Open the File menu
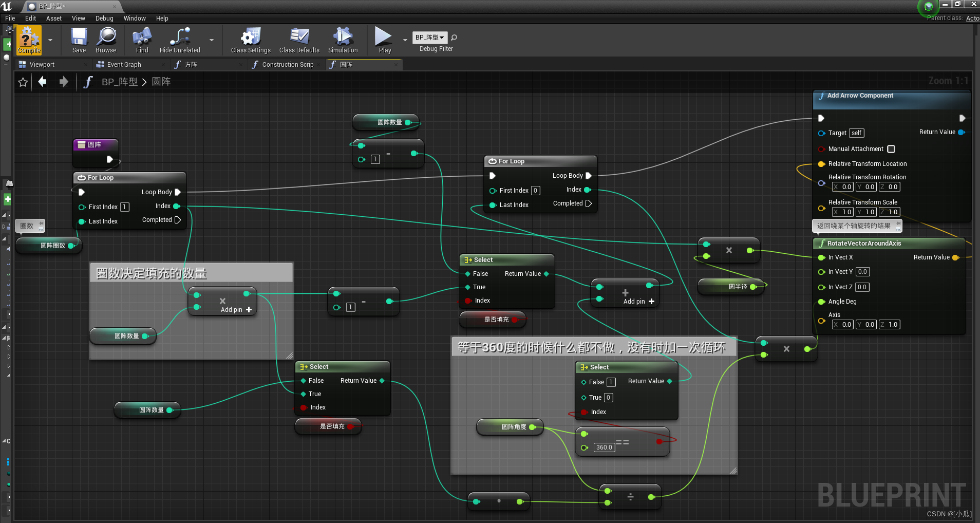The width and height of the screenshot is (980, 523). [x=10, y=18]
